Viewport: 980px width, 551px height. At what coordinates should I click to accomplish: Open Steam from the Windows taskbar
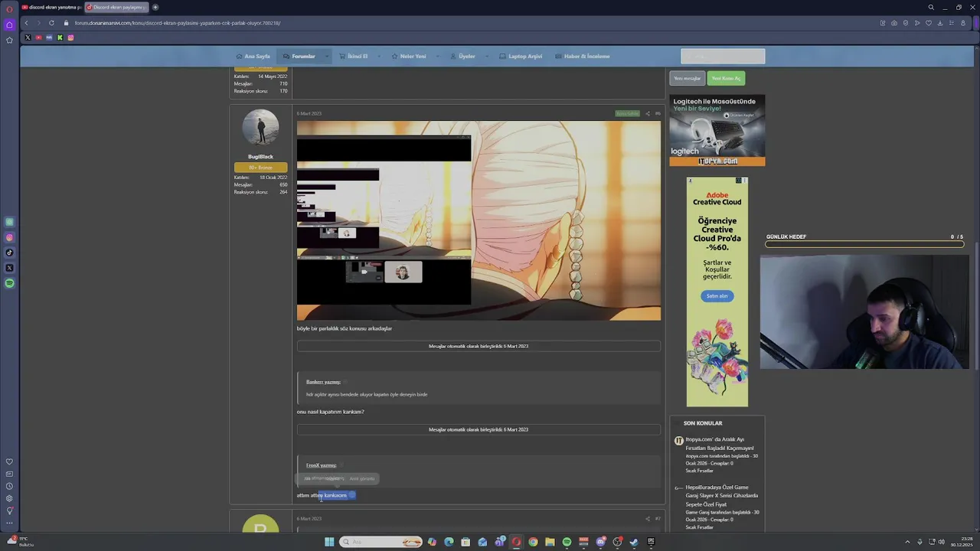634,542
